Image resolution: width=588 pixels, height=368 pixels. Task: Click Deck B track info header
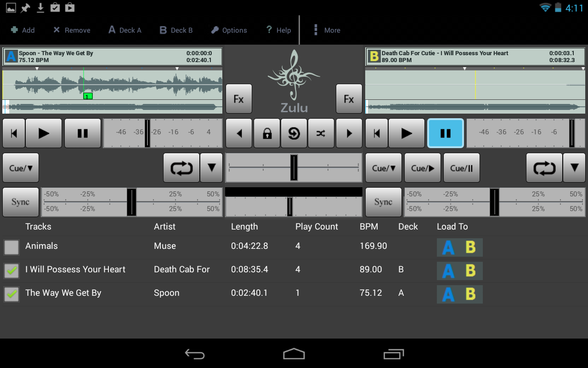click(475, 57)
